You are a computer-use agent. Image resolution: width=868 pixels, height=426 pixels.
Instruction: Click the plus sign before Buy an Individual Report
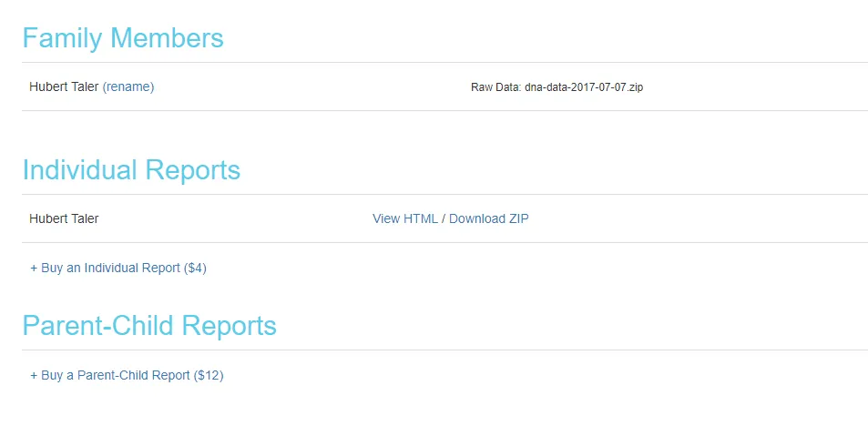pos(34,269)
